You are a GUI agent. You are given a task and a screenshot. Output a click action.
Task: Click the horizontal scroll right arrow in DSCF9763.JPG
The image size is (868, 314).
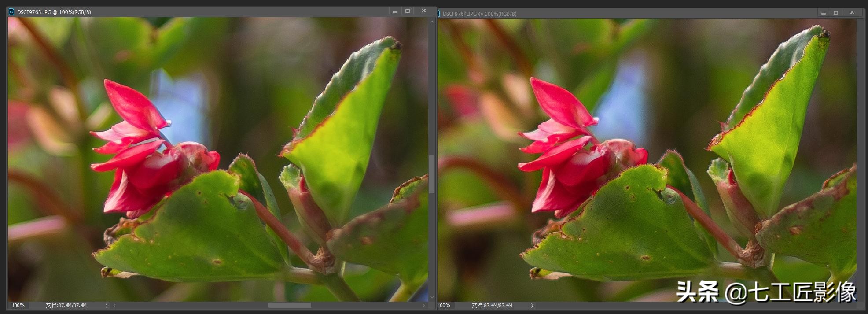(424, 305)
